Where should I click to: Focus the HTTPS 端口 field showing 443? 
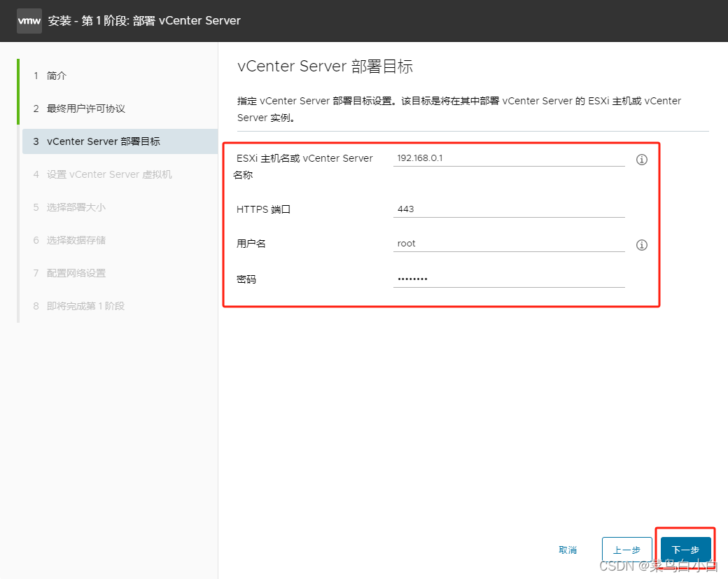pos(509,209)
